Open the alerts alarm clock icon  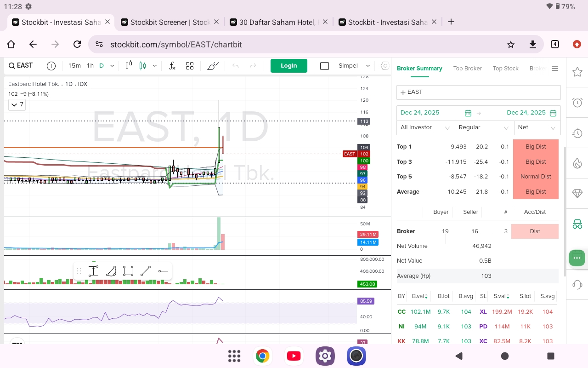point(577,103)
